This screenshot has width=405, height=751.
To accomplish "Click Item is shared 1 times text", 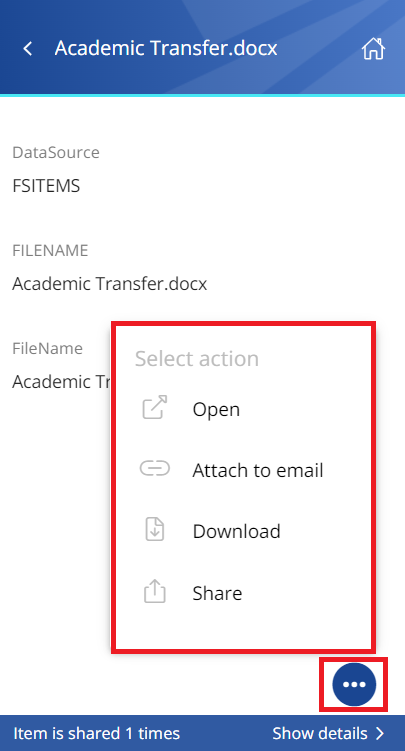I will [97, 733].
